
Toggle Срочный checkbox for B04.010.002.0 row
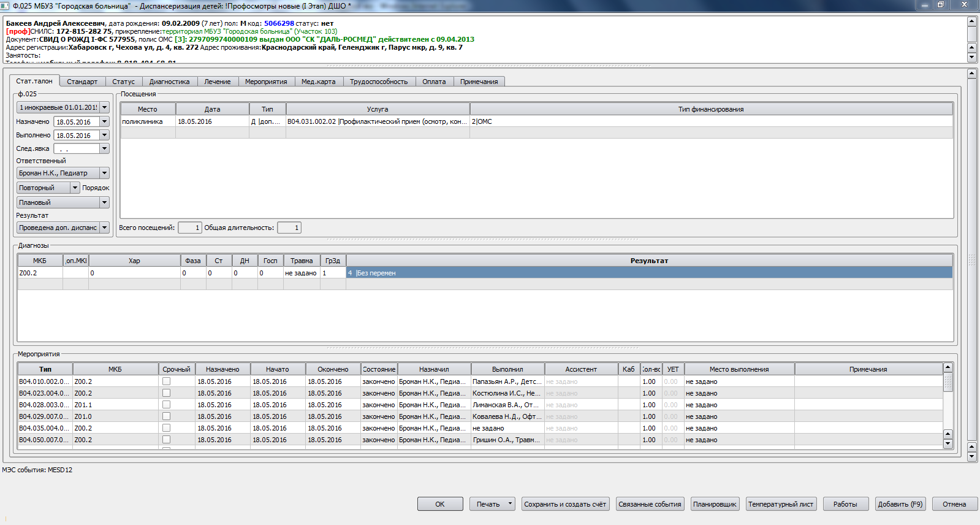tap(166, 381)
